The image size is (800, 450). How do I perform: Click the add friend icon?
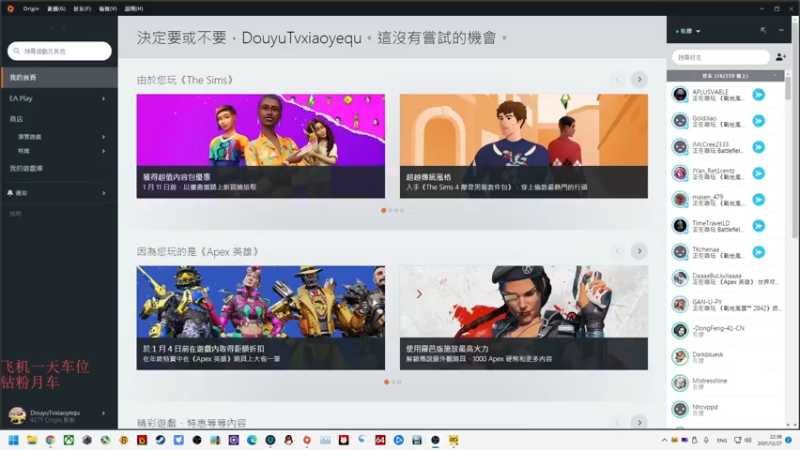point(781,57)
